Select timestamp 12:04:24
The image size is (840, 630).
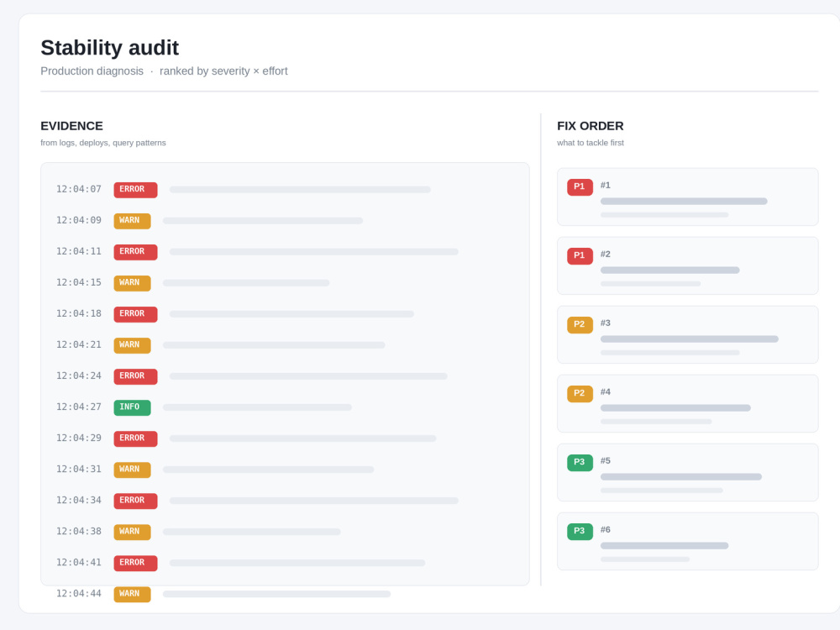[x=79, y=375]
